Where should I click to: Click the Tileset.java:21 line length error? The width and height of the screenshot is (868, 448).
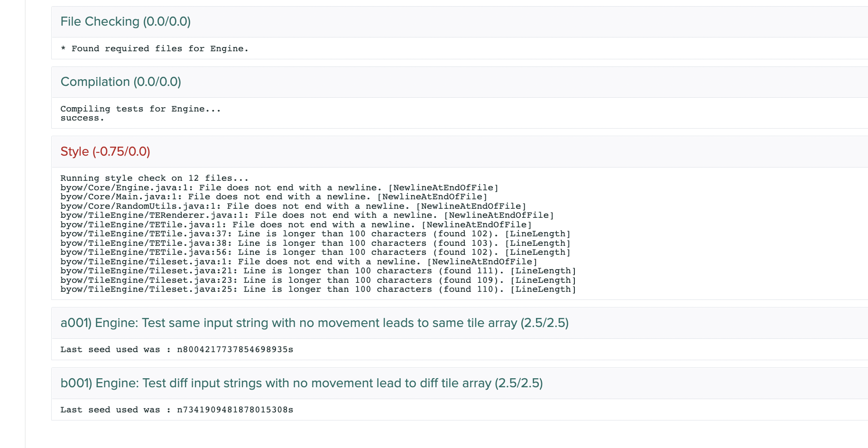[x=318, y=271]
